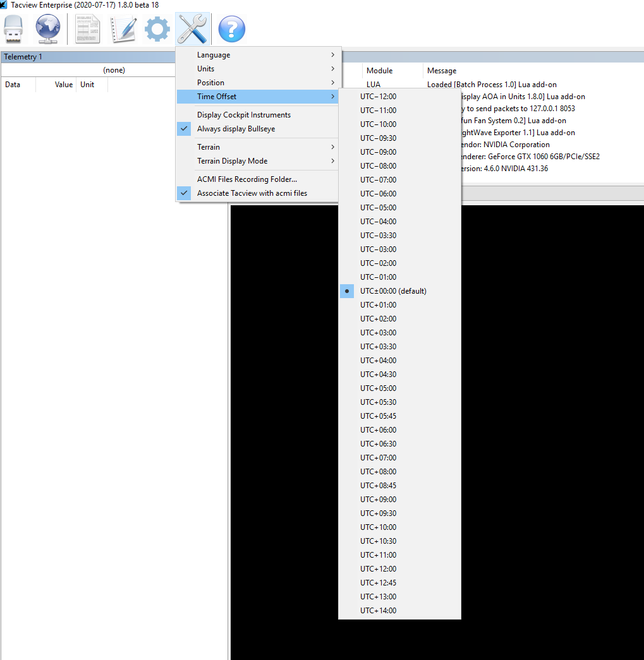The height and width of the screenshot is (660, 644).
Task: Select the send packets to 127.0.0.1 row
Action: coord(518,109)
